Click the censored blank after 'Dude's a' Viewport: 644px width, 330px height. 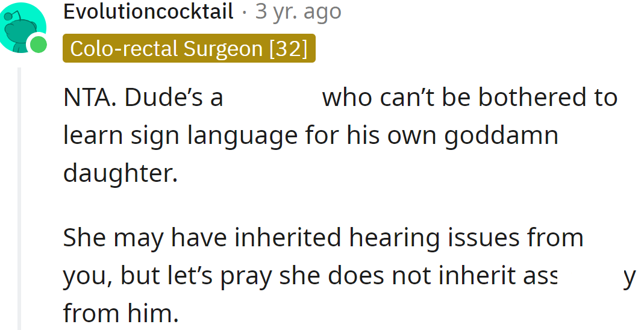point(272,98)
